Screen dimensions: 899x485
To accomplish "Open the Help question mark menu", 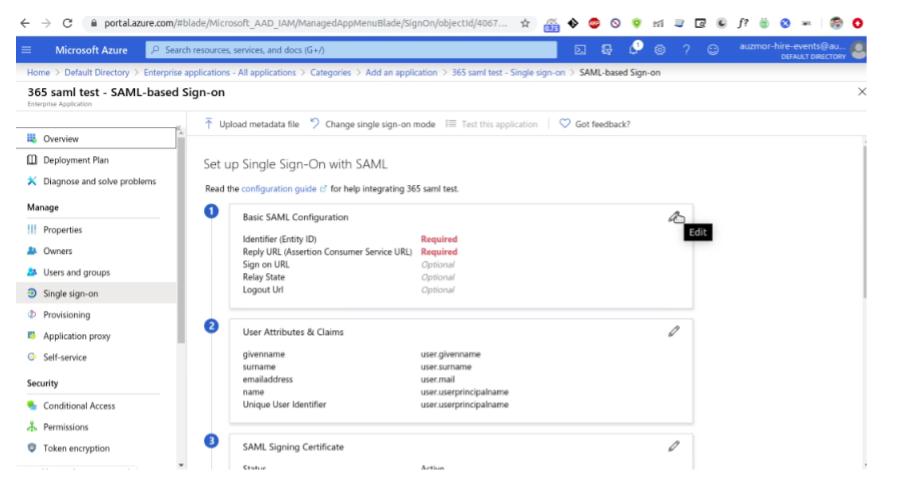I will (686, 50).
